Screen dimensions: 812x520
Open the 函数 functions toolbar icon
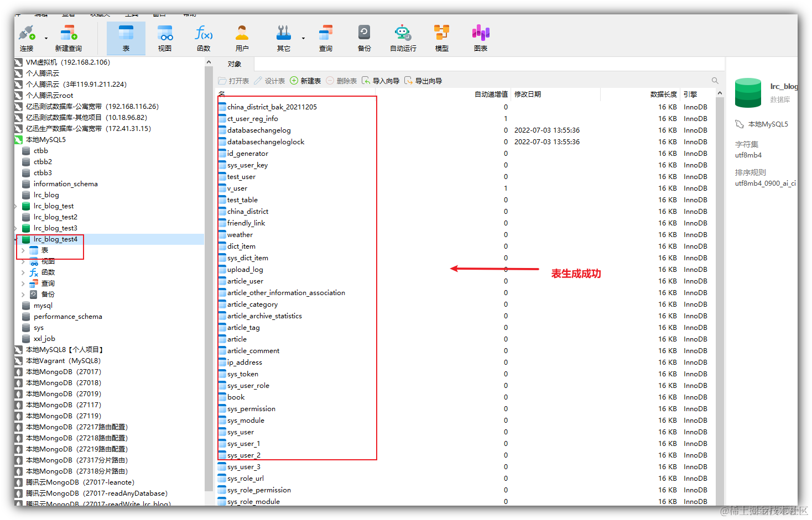coord(204,38)
